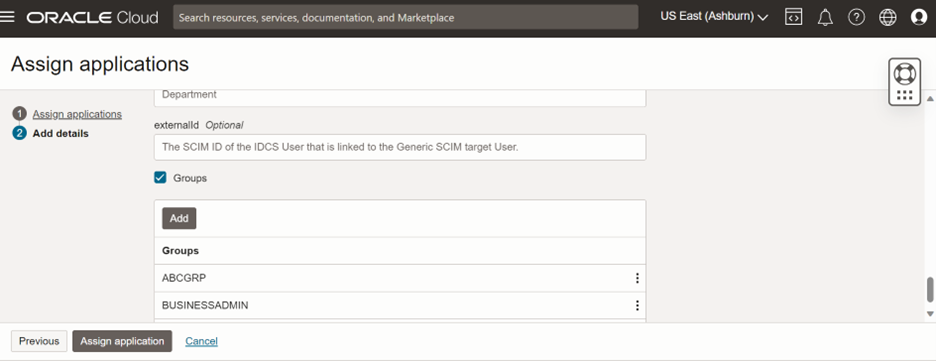Focus the externalId input field
The image size is (936, 361).
[400, 147]
